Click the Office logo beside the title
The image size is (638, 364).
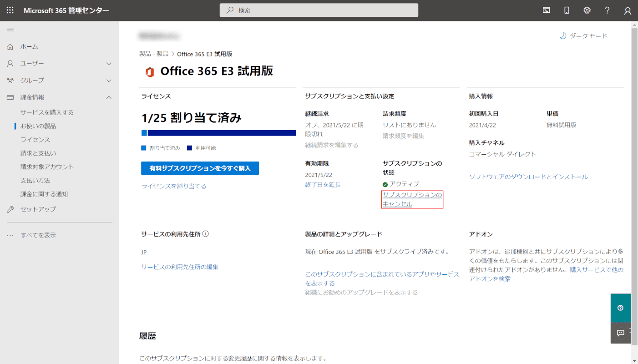149,71
